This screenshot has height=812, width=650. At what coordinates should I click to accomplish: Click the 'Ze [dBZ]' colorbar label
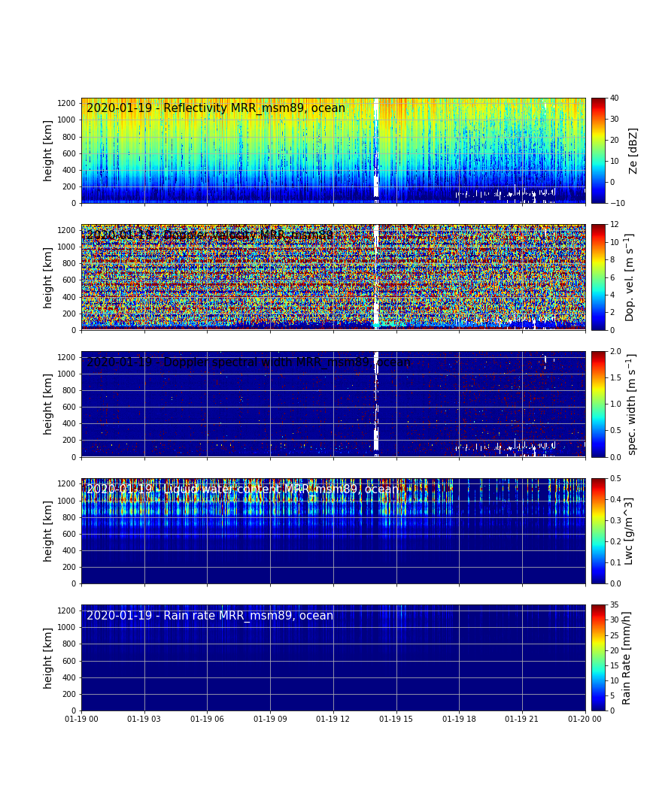633,150
